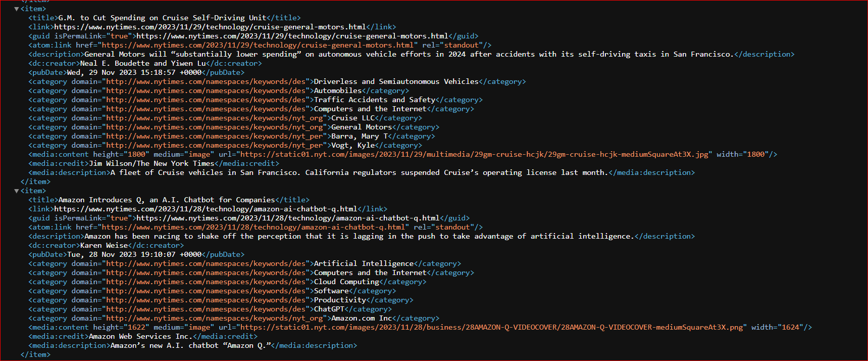Click the opening <item> tag above the Amazon title
The width and height of the screenshot is (868, 361).
pos(33,191)
